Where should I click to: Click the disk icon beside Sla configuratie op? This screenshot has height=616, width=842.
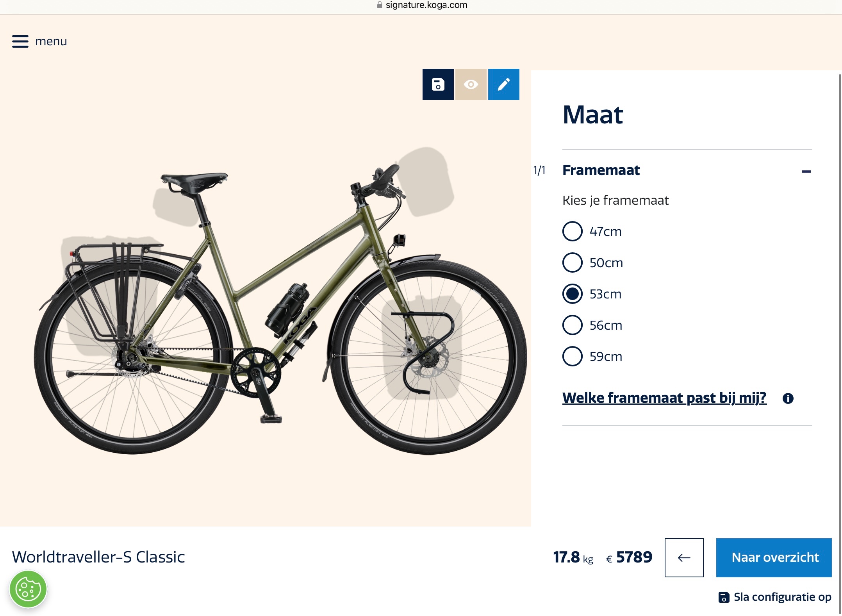[724, 597]
